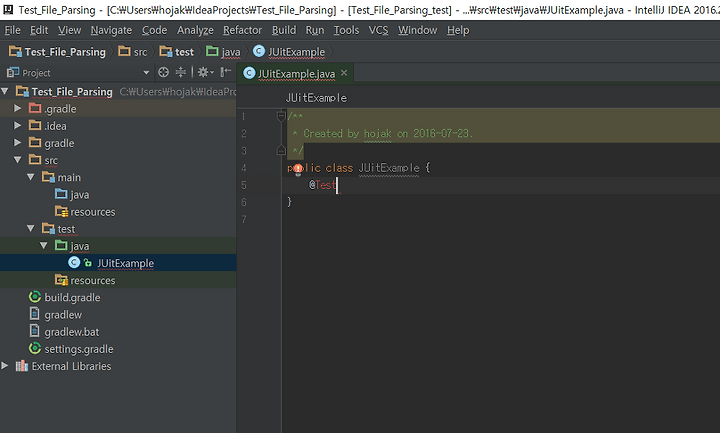Image resolution: width=720 pixels, height=433 pixels.
Task: Select the .gradle folder icon
Action: (35, 108)
